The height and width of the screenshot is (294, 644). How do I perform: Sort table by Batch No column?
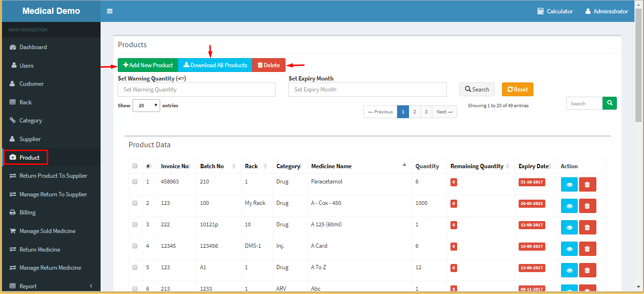coord(219,166)
